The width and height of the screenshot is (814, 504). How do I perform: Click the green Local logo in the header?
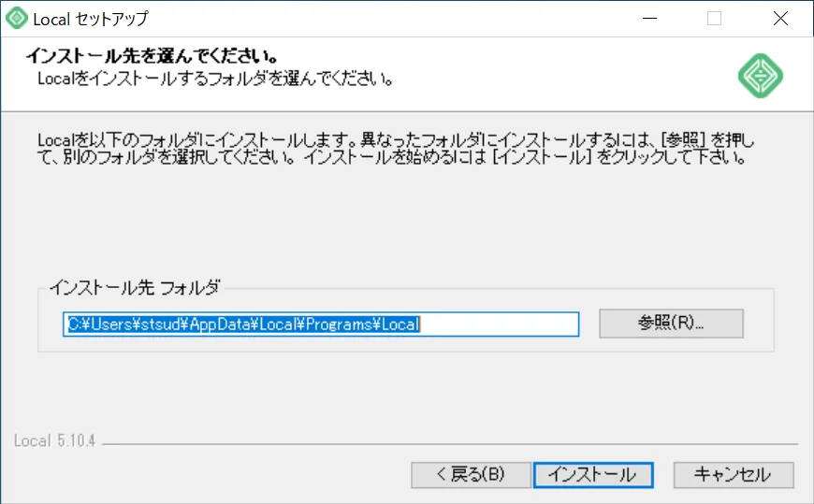(x=760, y=76)
